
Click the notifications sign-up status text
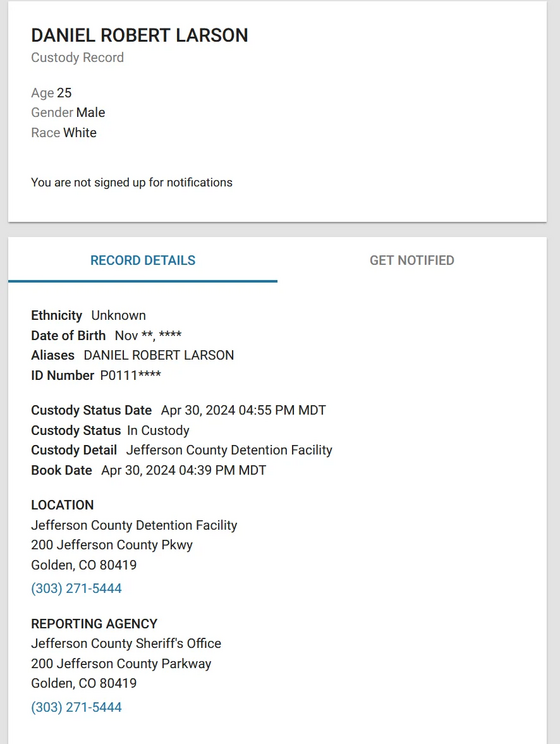[131, 183]
